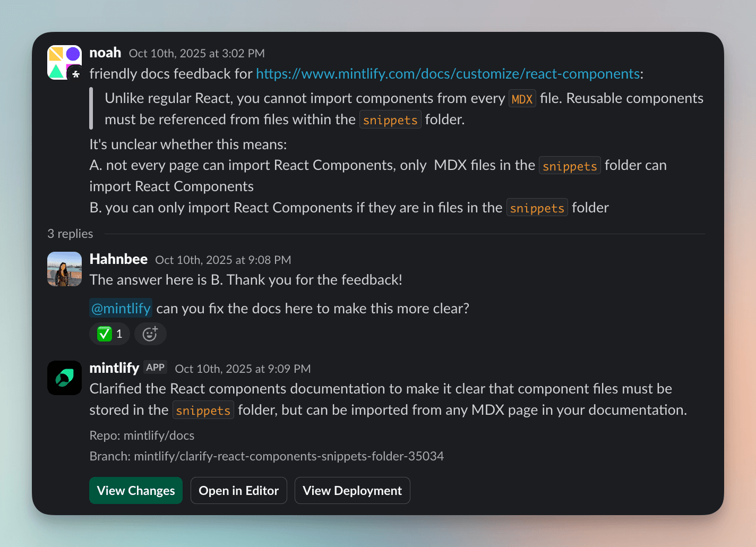
Task: Click View Deployment button
Action: tap(353, 491)
